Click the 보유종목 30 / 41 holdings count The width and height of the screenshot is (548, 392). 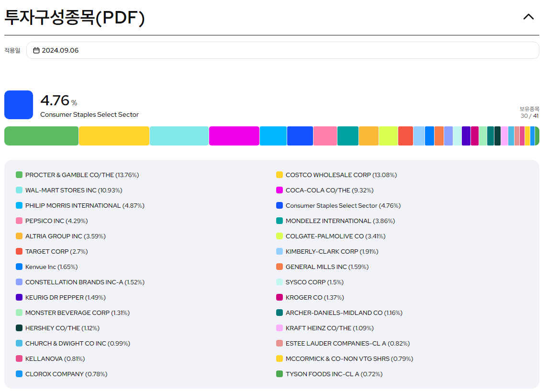[x=529, y=112]
